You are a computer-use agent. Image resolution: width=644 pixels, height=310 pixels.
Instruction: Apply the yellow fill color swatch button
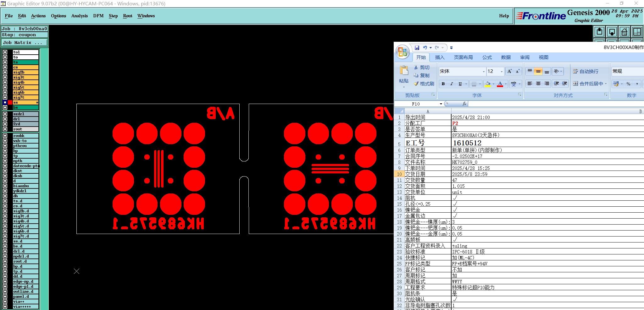(488, 84)
